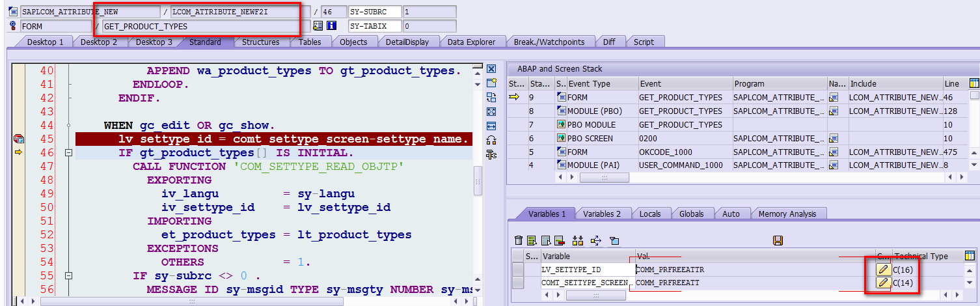Screen dimensions: 980x306
Task: Close the tool via the X tool-panel icon
Action: [491, 69]
